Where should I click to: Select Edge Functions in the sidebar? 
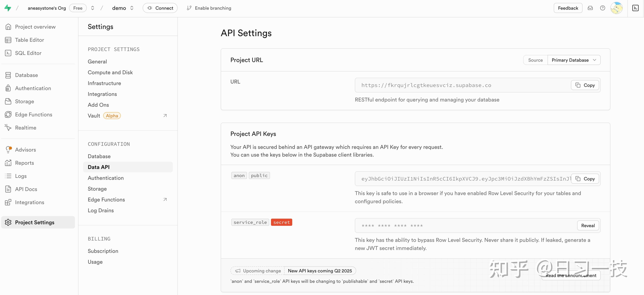pos(33,114)
